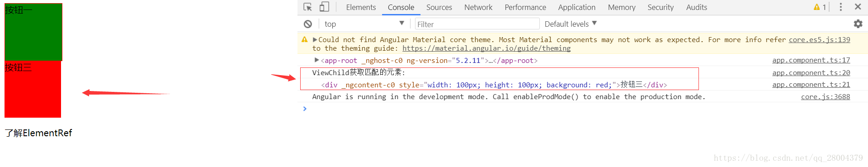The width and height of the screenshot is (868, 167).
Task: Open console settings gear icon
Action: click(x=858, y=24)
